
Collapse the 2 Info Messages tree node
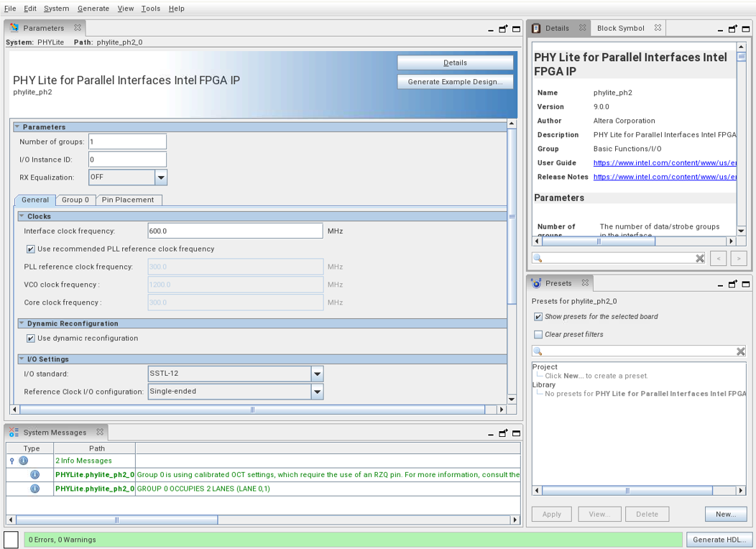(x=12, y=461)
